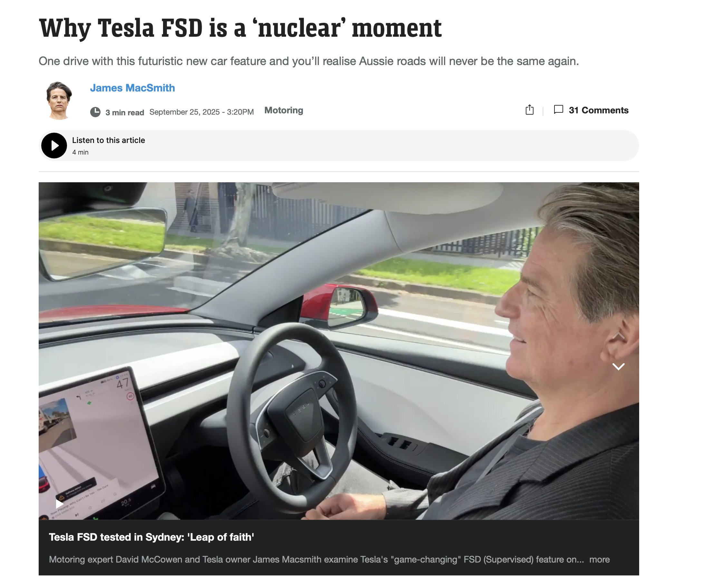721x588 pixels.
Task: Expand the video description with 'more'
Action: pos(599,560)
